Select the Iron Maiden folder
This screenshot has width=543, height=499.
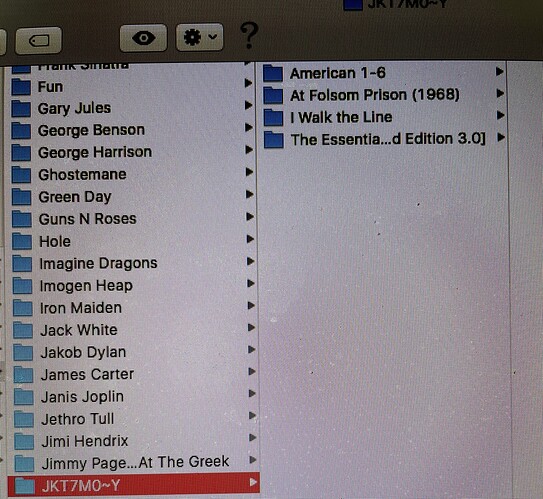click(x=133, y=308)
